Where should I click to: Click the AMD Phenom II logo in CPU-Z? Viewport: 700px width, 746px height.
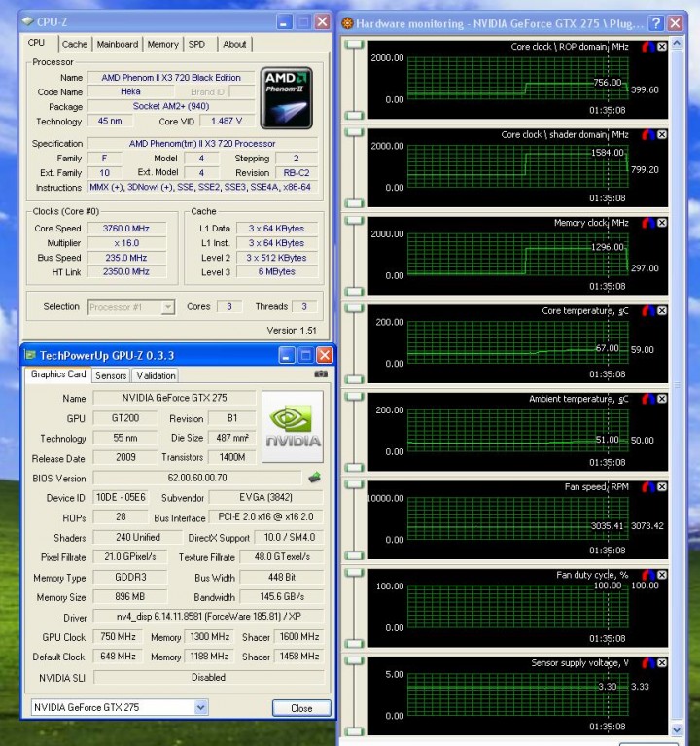click(286, 98)
